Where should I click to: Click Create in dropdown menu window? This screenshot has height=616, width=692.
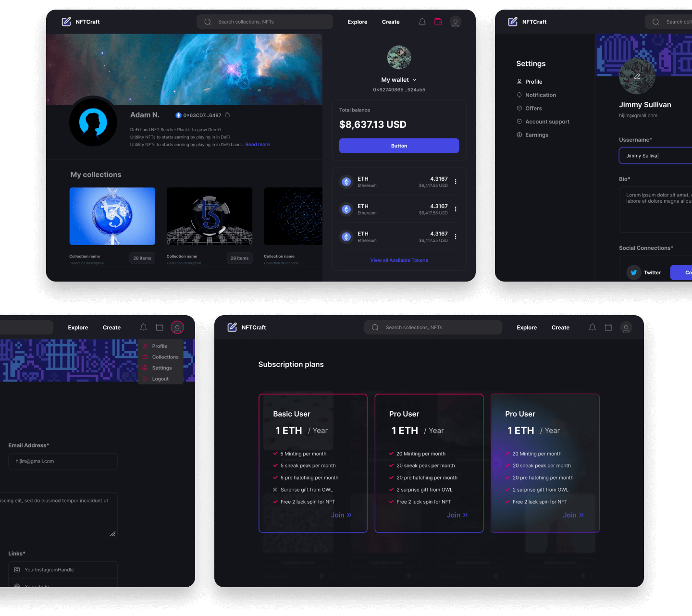point(111,327)
